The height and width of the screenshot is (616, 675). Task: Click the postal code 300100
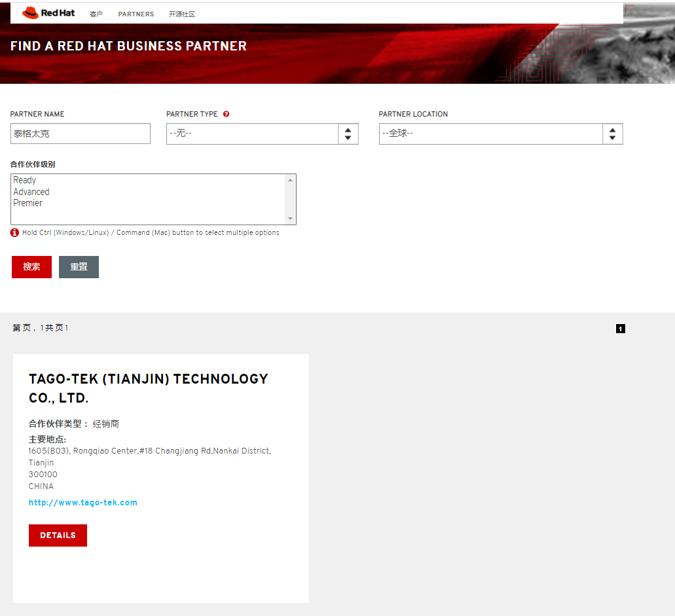coord(43,475)
